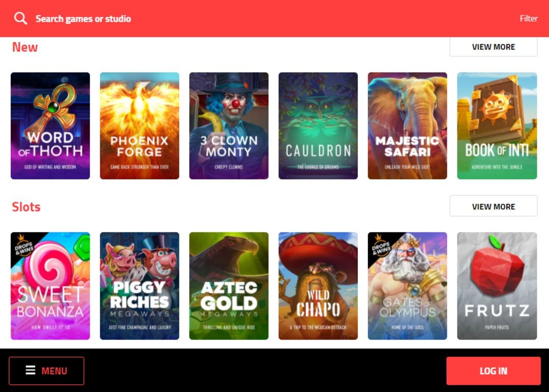Launch the Sweet Bonanza slot
549x392 pixels.
50,286
